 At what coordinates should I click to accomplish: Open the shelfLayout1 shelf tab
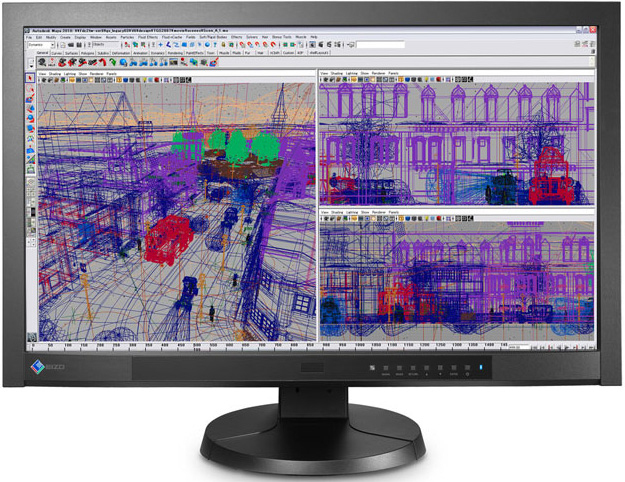319,53
